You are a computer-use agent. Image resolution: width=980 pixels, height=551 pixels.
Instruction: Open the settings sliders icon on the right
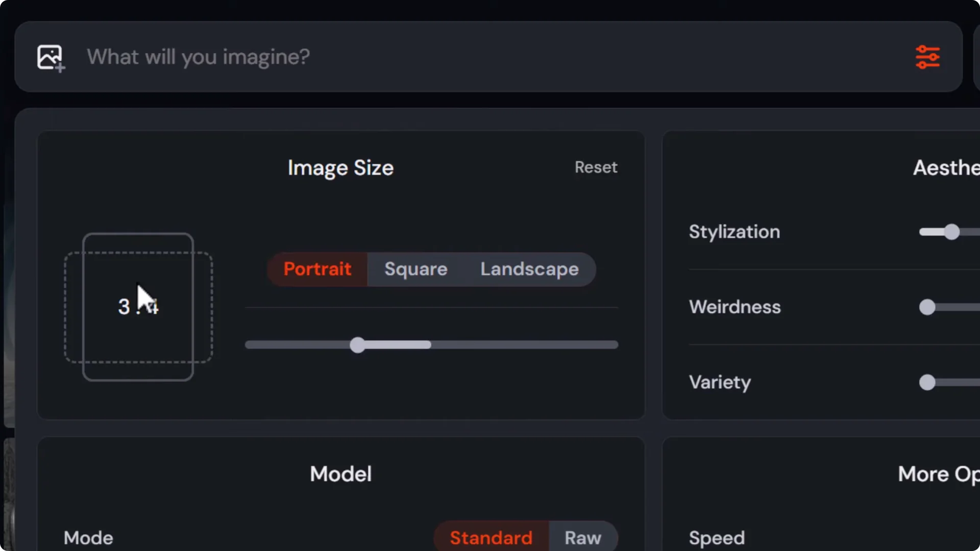point(928,57)
